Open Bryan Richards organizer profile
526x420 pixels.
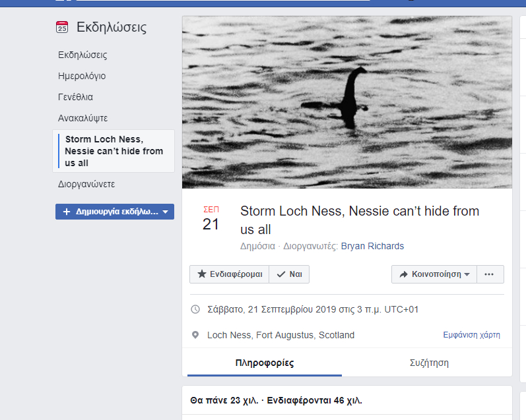click(x=372, y=246)
